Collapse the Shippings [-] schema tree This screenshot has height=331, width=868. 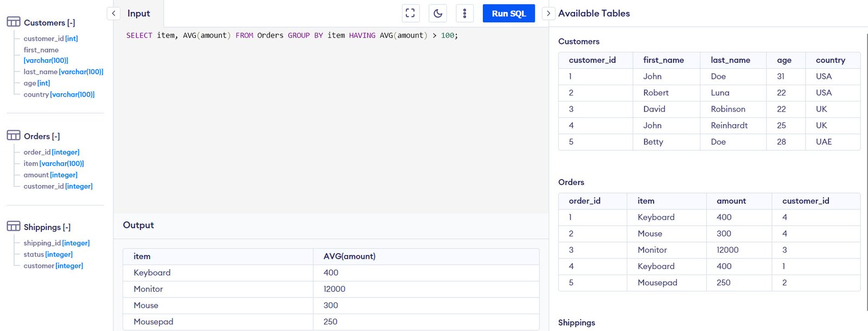(x=47, y=227)
